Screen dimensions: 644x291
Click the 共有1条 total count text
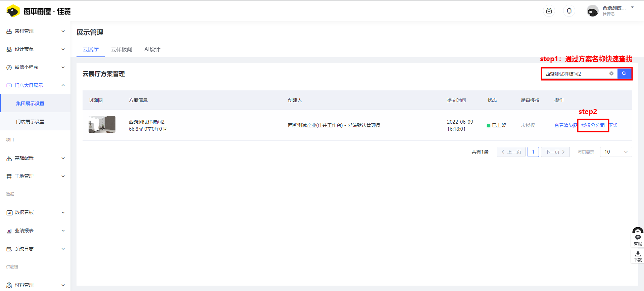click(480, 152)
